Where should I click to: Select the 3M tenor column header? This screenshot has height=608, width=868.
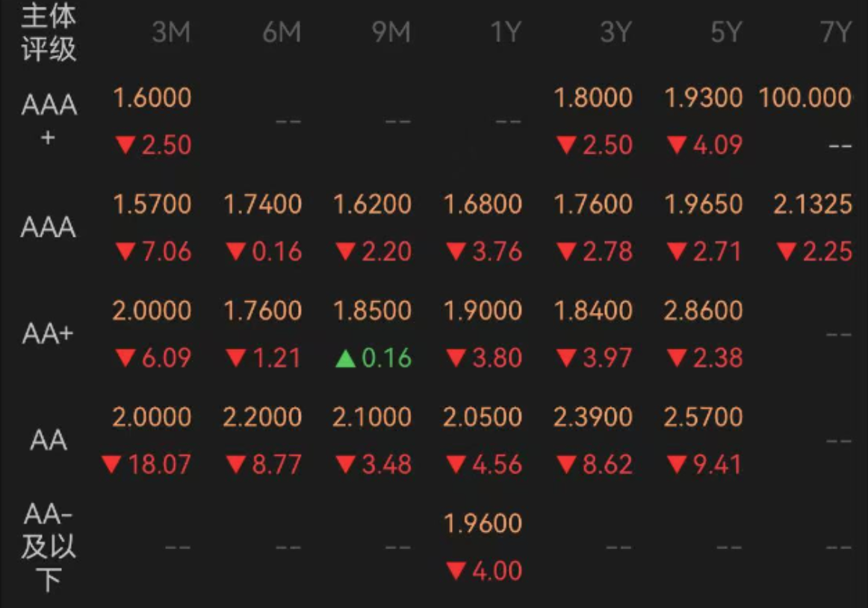point(172,32)
